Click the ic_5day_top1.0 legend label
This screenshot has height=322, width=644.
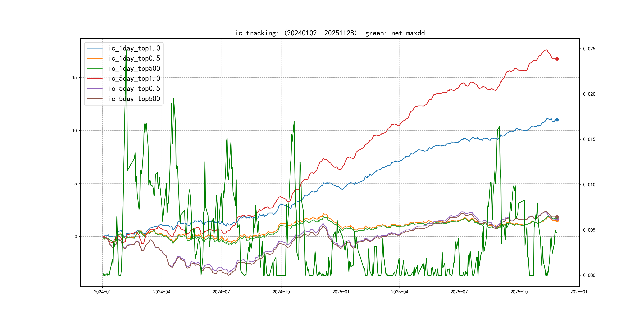pos(134,79)
